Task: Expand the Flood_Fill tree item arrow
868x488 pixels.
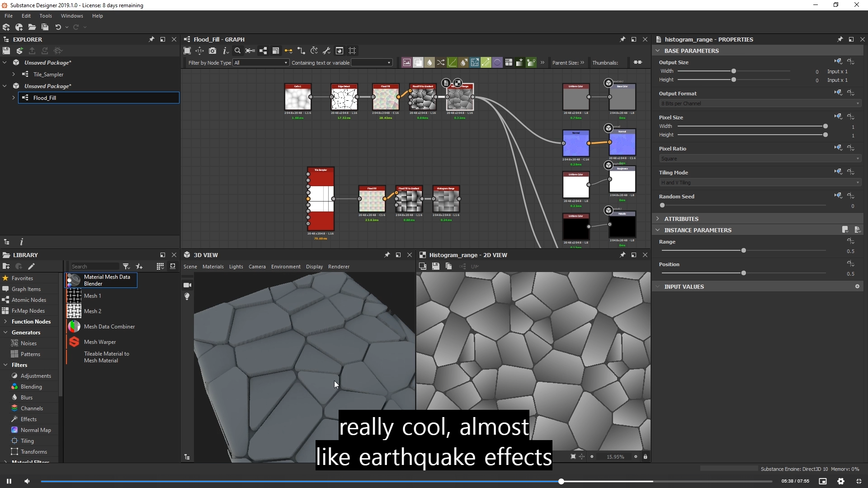Action: tap(14, 98)
